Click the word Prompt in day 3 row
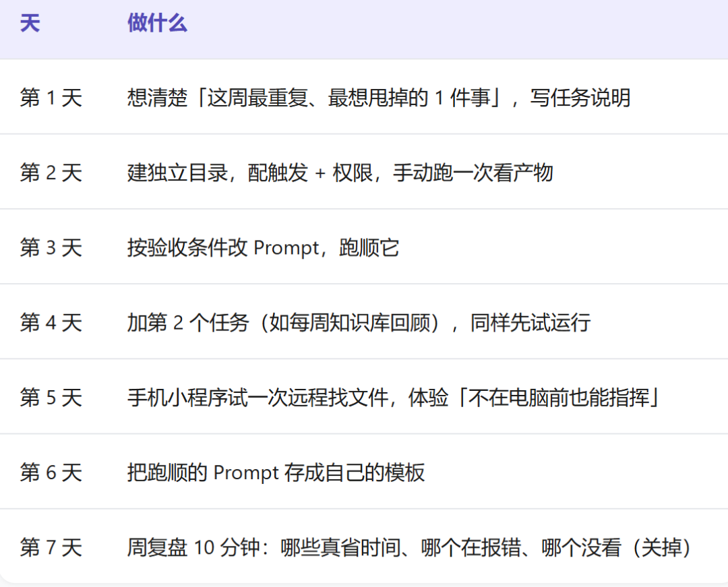Image resolution: width=728 pixels, height=587 pixels. (x=286, y=248)
